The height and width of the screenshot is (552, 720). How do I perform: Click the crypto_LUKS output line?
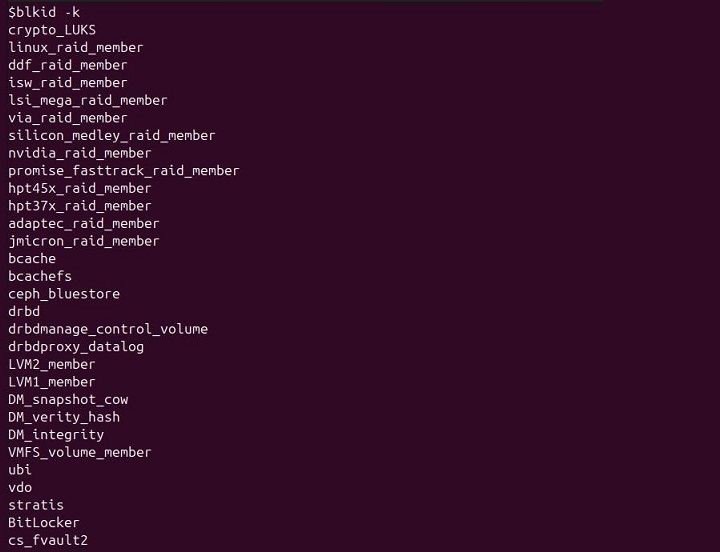(x=52, y=30)
